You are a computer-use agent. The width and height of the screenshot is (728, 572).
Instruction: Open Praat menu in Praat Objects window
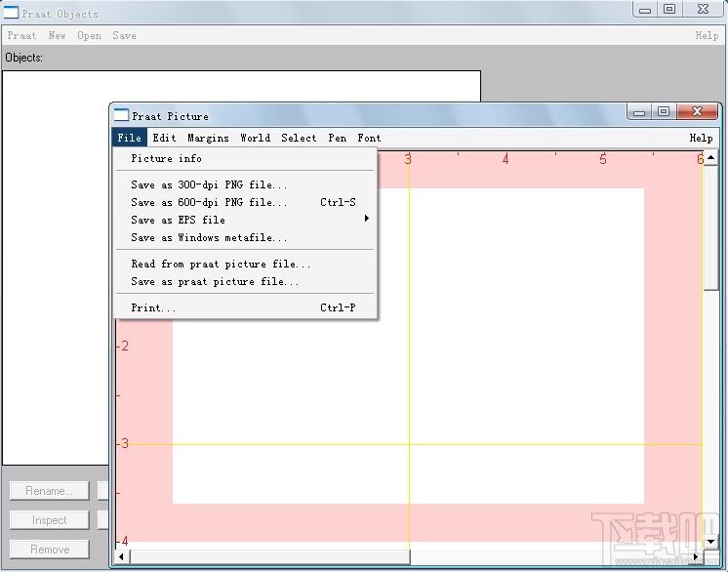tap(21, 35)
